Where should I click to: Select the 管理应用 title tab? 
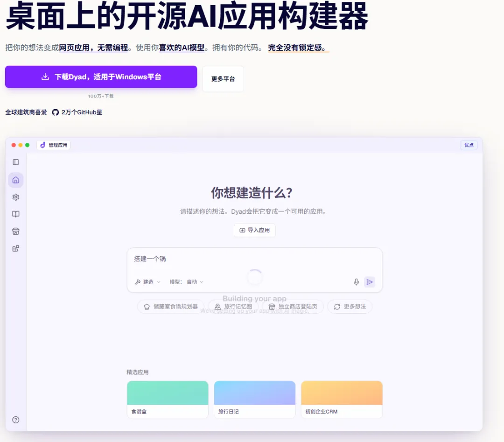tap(53, 145)
